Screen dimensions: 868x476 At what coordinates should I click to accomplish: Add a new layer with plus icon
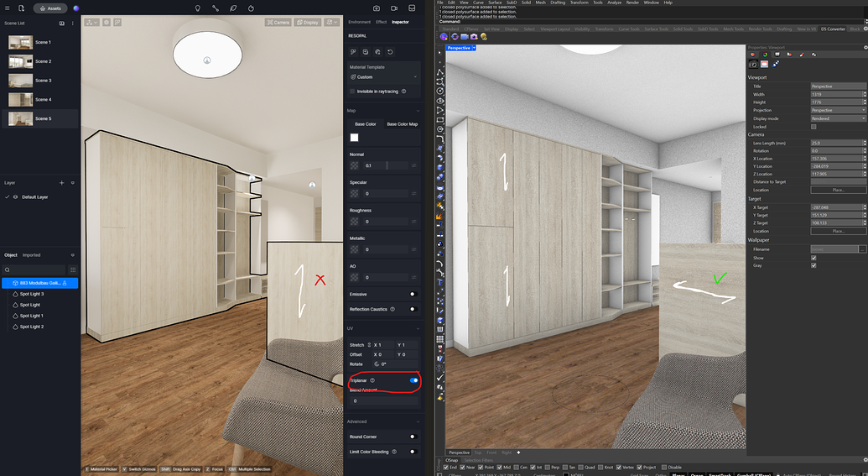pyautogui.click(x=61, y=183)
